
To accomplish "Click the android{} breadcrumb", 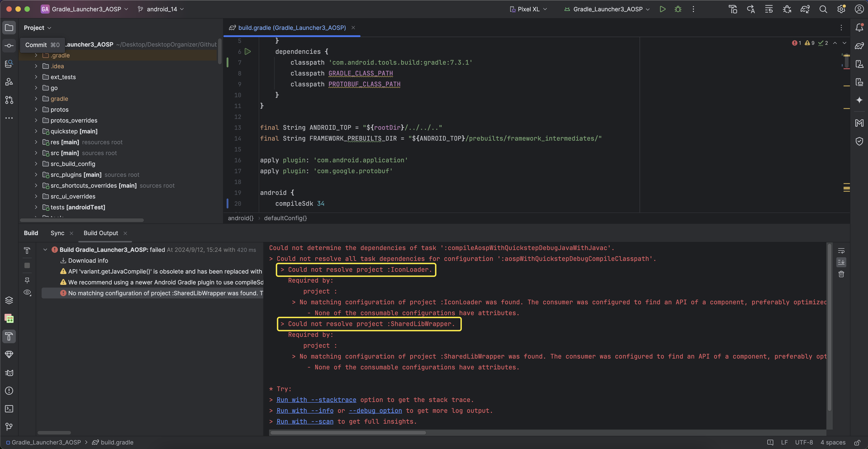I will (241, 218).
